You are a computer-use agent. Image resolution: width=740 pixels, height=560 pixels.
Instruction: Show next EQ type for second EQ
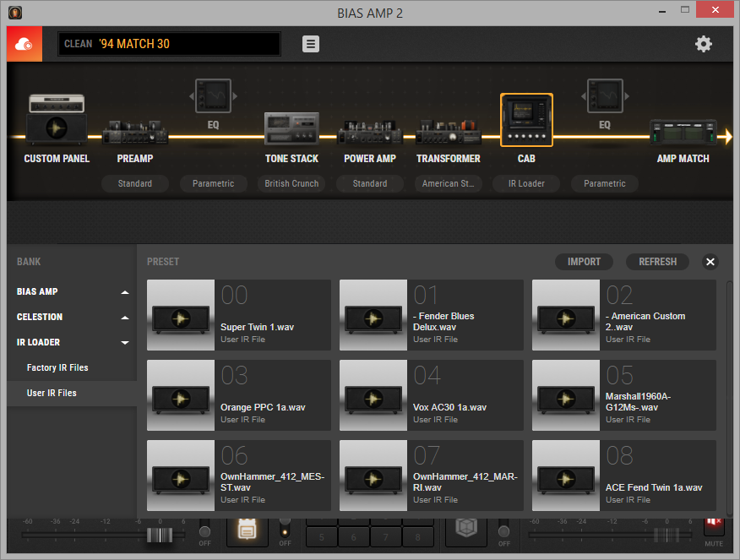(627, 96)
